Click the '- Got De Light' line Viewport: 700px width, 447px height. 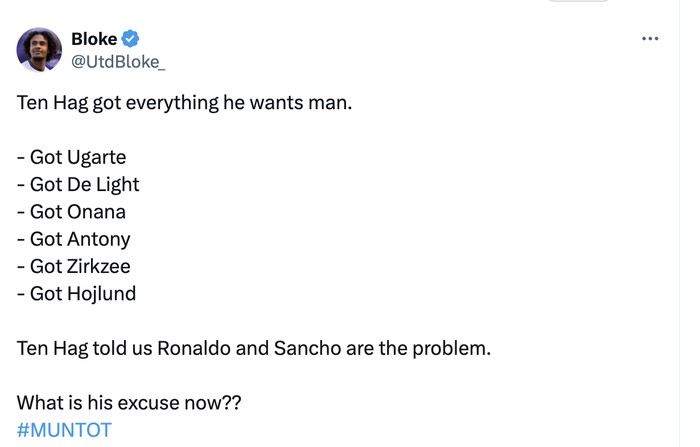78,185
